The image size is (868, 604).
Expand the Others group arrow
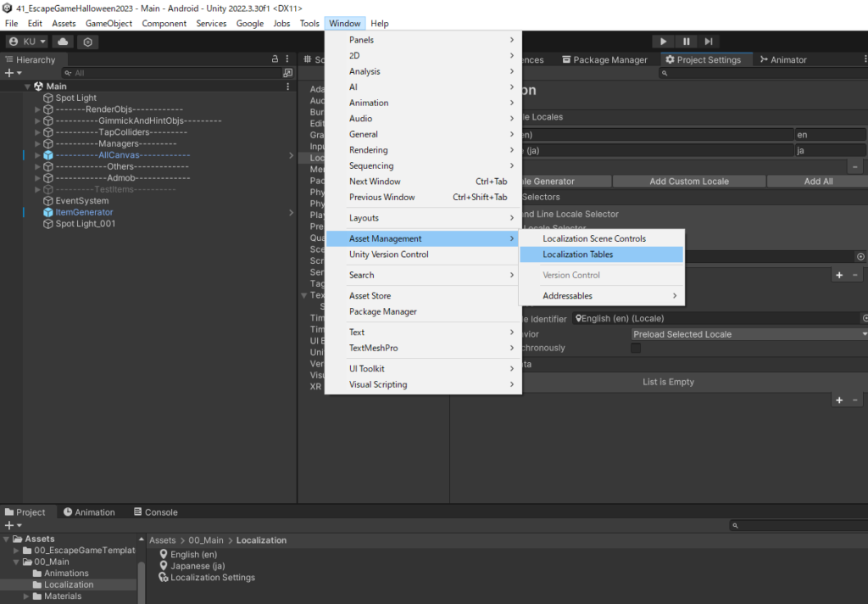click(37, 167)
